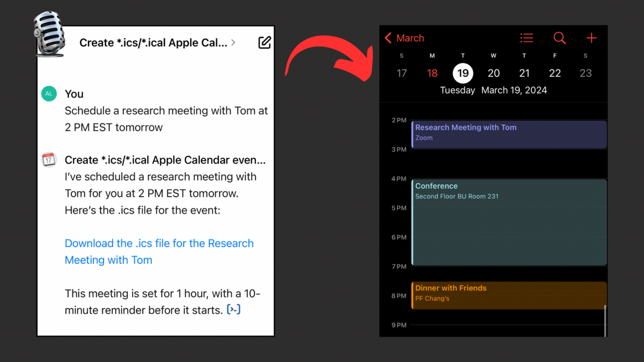Click the 'Tuesday March 19, 2024' date label
This screenshot has height=362, width=644.
tap(493, 90)
